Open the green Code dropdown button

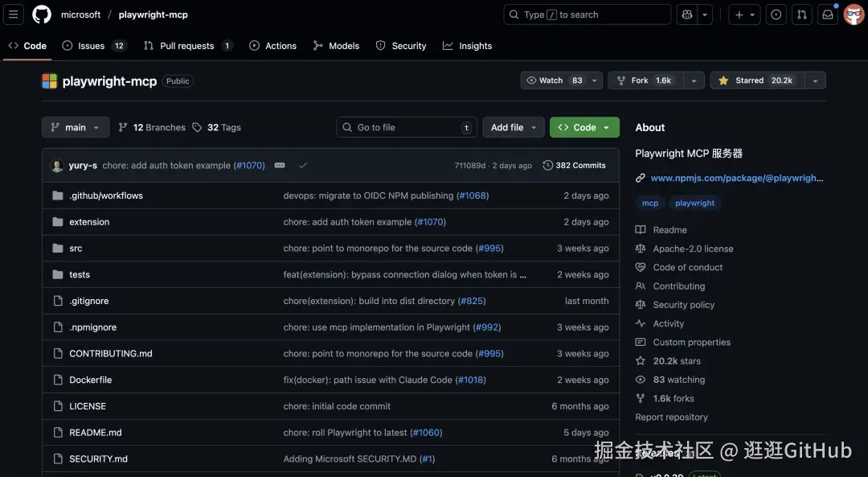[584, 127]
